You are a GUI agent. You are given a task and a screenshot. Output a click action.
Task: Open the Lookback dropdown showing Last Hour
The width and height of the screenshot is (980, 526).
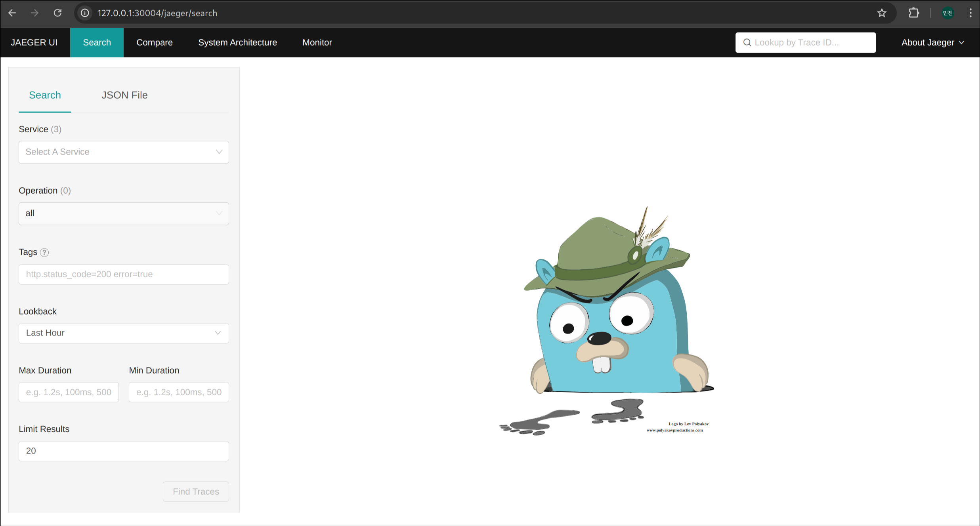124,333
